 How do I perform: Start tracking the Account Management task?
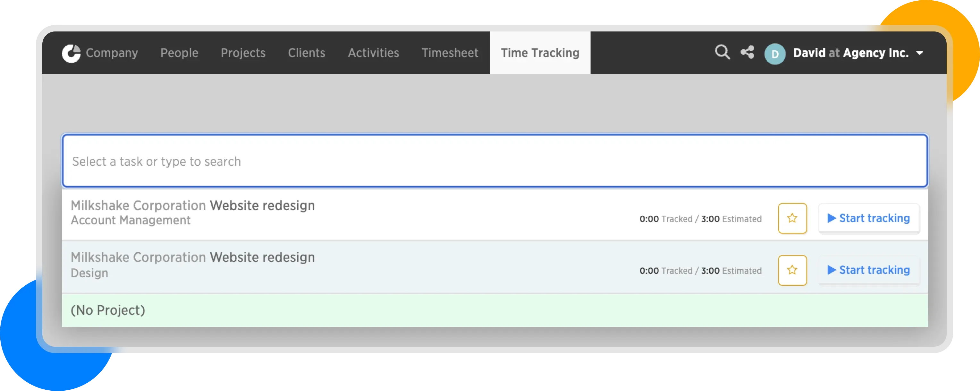[868, 219]
